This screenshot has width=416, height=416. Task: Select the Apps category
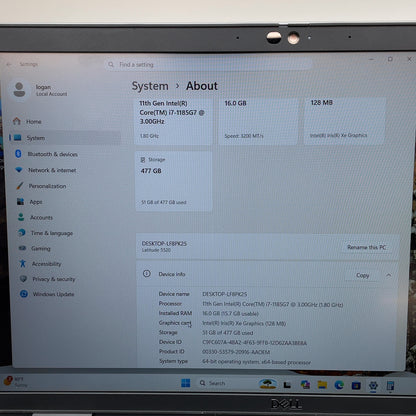[30, 202]
